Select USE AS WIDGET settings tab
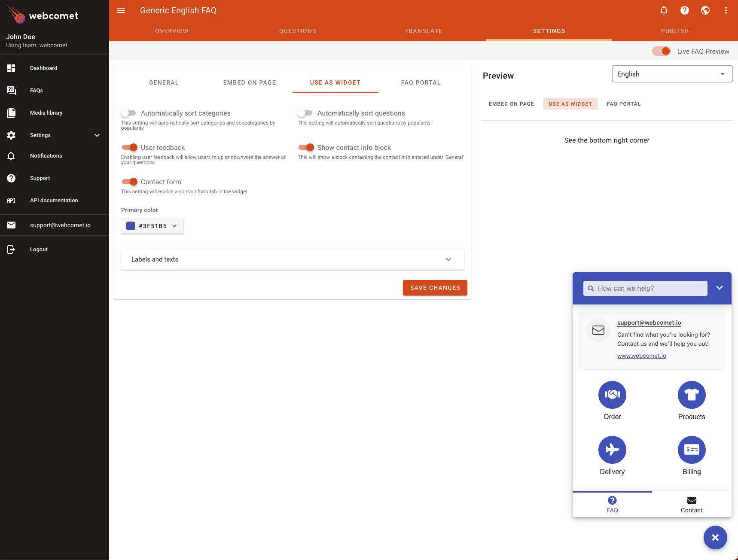Screen dimensions: 738x560 coord(335,82)
